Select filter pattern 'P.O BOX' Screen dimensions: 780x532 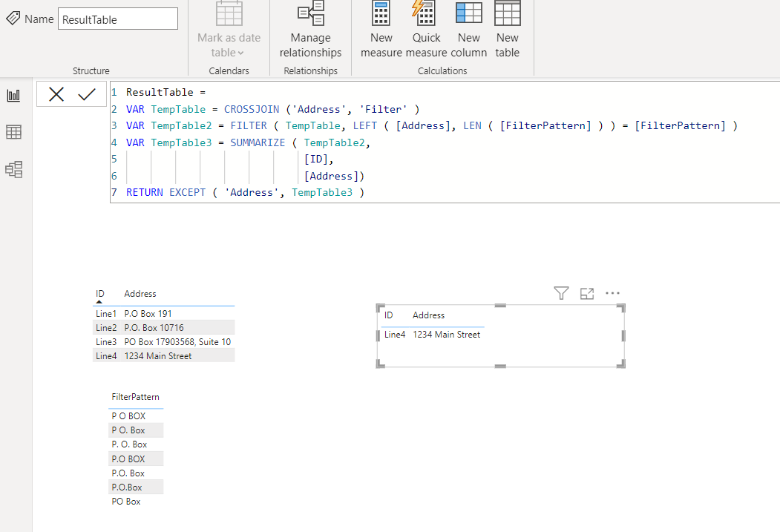[128, 459]
